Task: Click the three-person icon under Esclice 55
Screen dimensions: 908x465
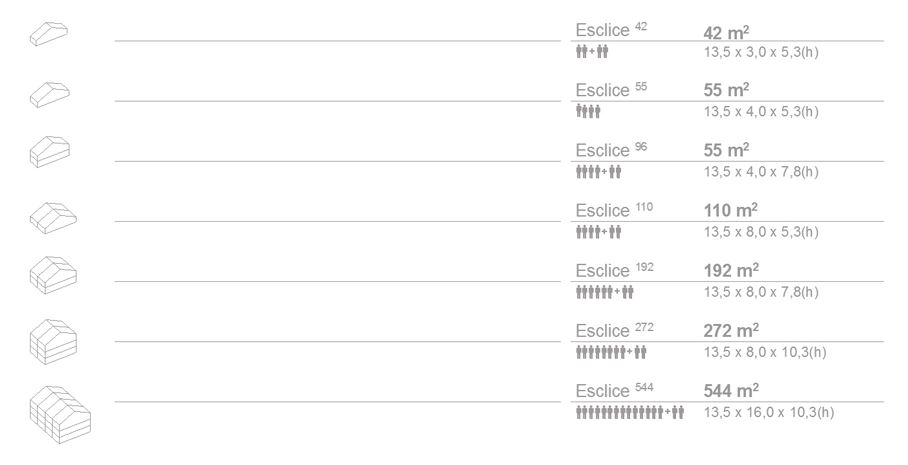Action: point(588,112)
